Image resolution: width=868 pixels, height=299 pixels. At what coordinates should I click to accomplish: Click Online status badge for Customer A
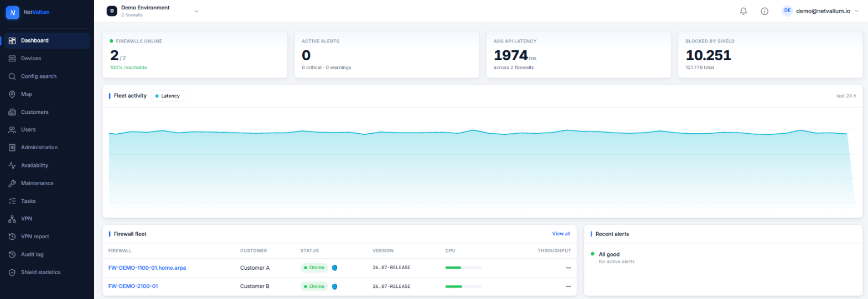(314, 267)
